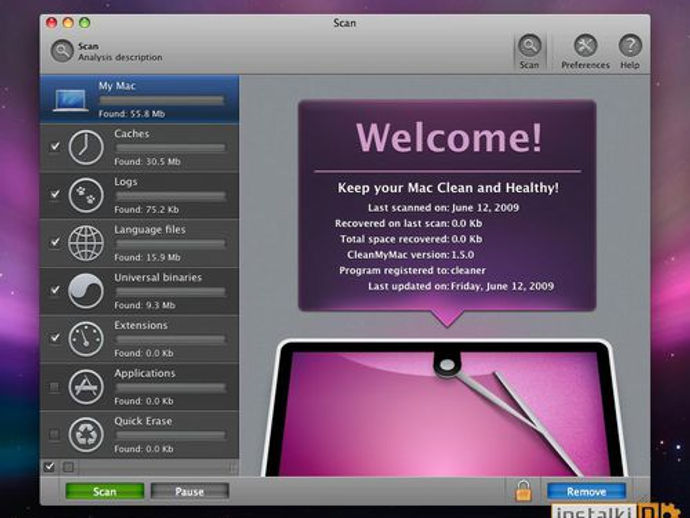This screenshot has width=690, height=518.
Task: Select the Logs category label
Action: click(x=126, y=182)
